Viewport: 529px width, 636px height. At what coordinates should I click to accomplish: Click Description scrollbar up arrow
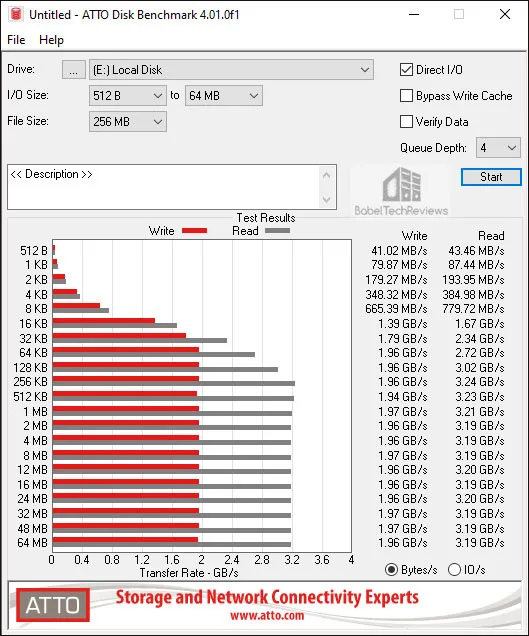click(327, 176)
